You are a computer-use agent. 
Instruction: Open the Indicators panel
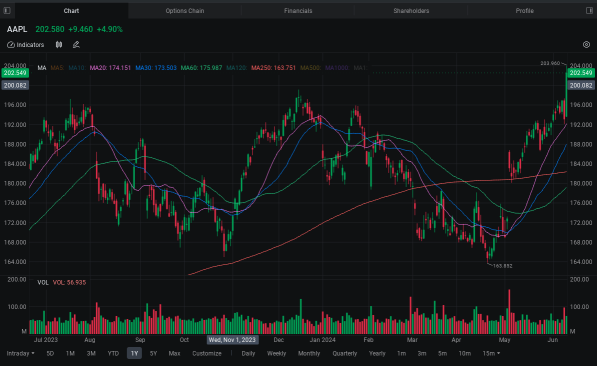tap(26, 45)
